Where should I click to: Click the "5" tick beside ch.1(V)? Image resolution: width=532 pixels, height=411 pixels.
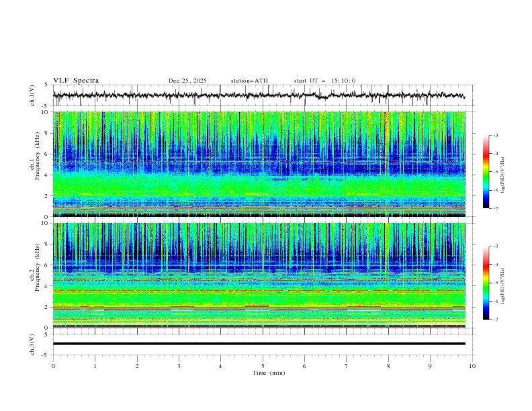tap(46, 85)
